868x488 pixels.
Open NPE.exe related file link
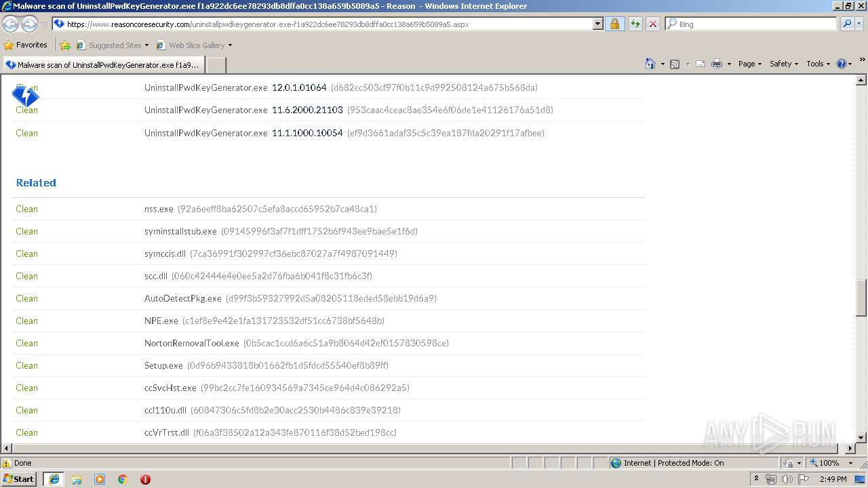click(x=161, y=321)
